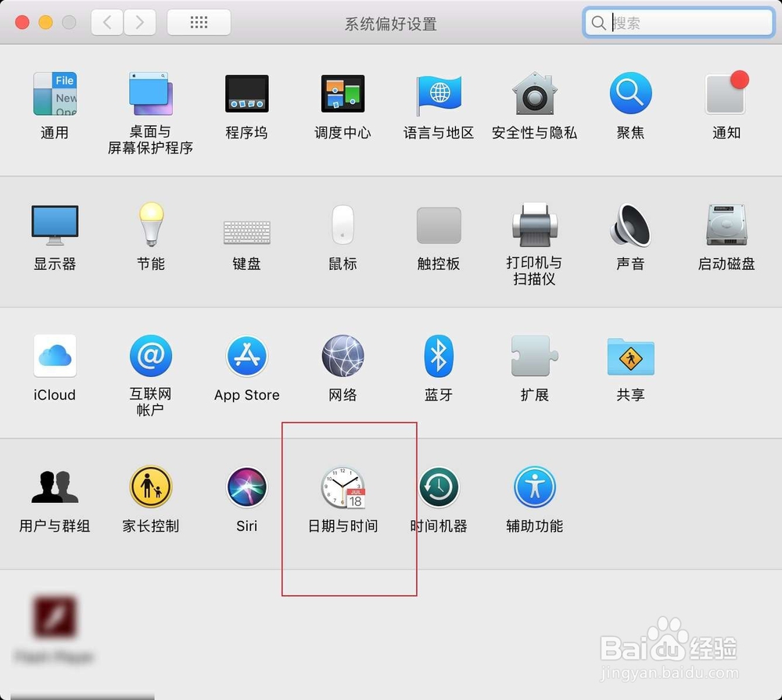Open 时间机器 Time Machine settings

(x=438, y=486)
